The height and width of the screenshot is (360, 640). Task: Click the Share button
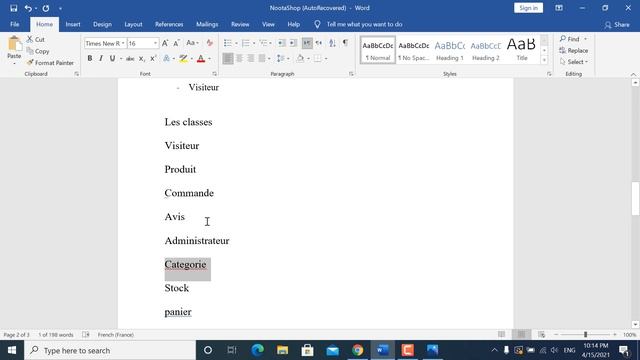pos(617,24)
